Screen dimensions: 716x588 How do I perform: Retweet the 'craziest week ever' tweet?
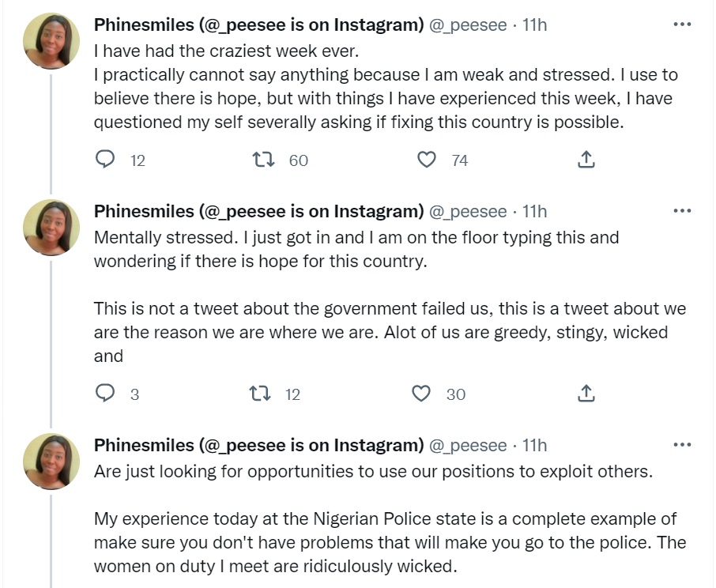(x=262, y=160)
